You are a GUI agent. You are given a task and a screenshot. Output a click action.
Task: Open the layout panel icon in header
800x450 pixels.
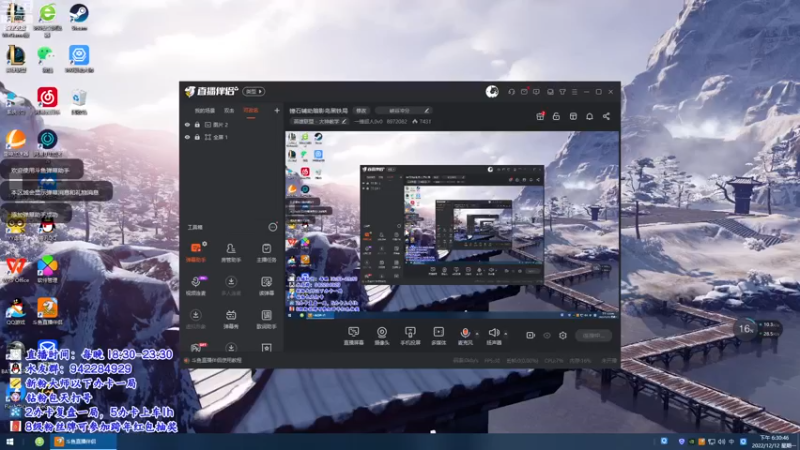(573, 116)
